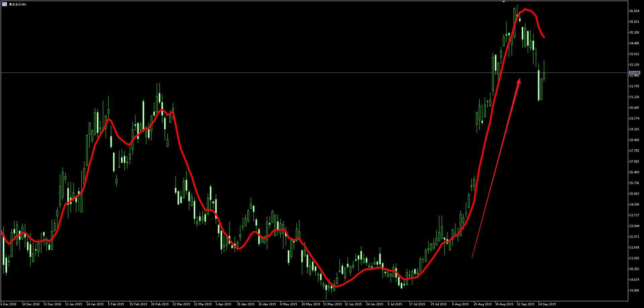Click the '18 Dec 2018' date label
The width and height of the screenshot is (644, 308).
point(31,304)
